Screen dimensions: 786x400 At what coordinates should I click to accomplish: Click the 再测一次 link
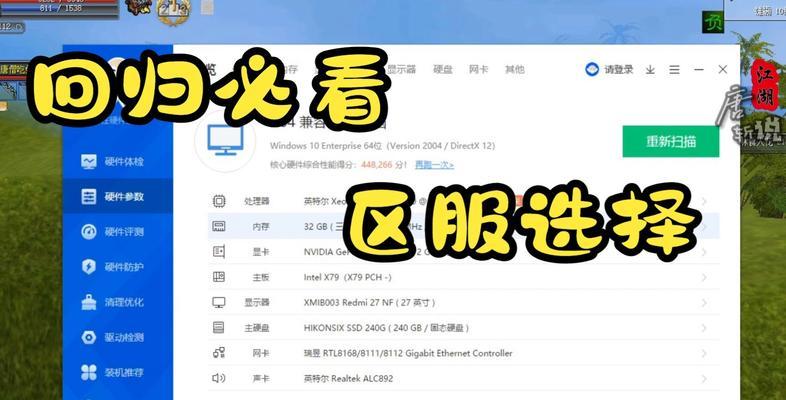pos(434,164)
